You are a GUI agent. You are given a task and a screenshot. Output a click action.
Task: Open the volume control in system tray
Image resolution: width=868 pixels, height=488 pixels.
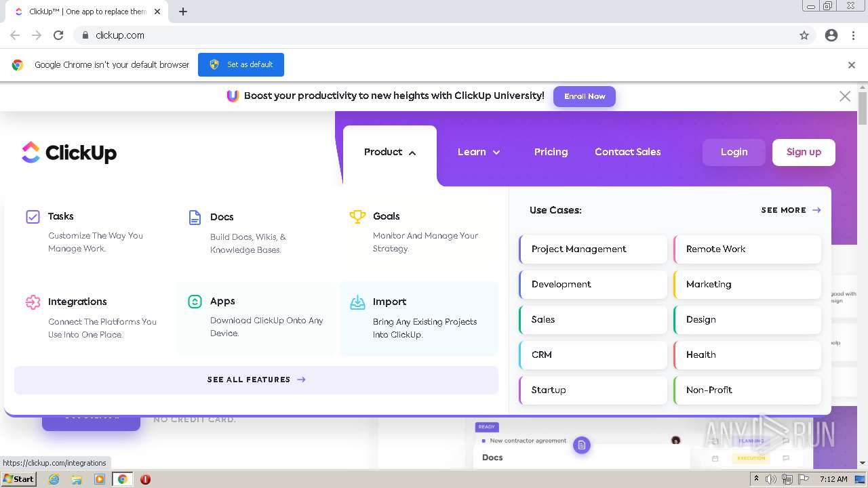pos(771,479)
